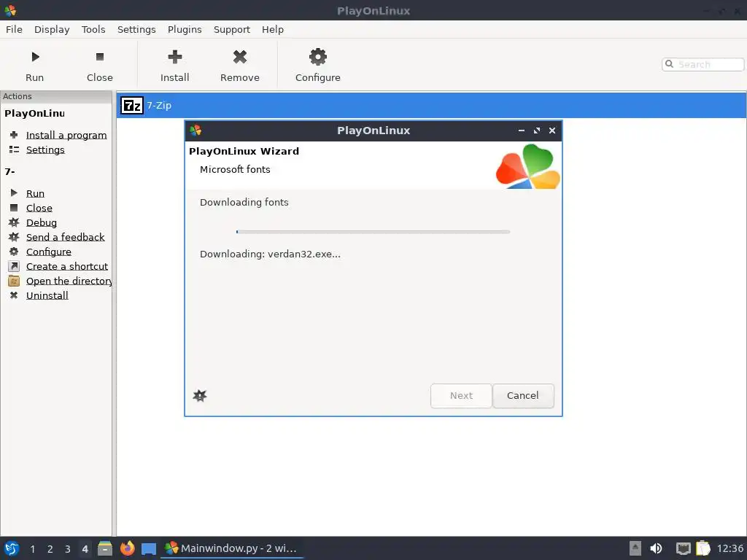Click the Actions panel header
The width and height of the screenshot is (747, 560).
(56, 96)
